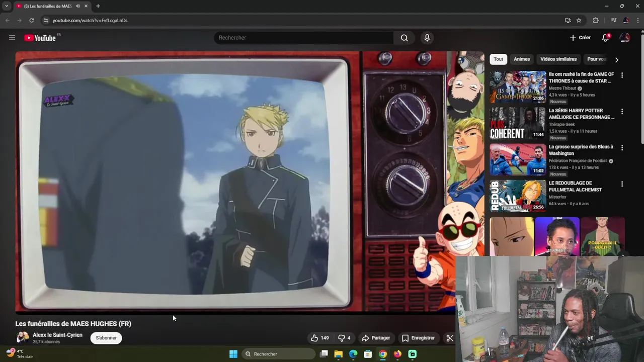Open Harry Potter Cohérent video thumbnail

518,123
